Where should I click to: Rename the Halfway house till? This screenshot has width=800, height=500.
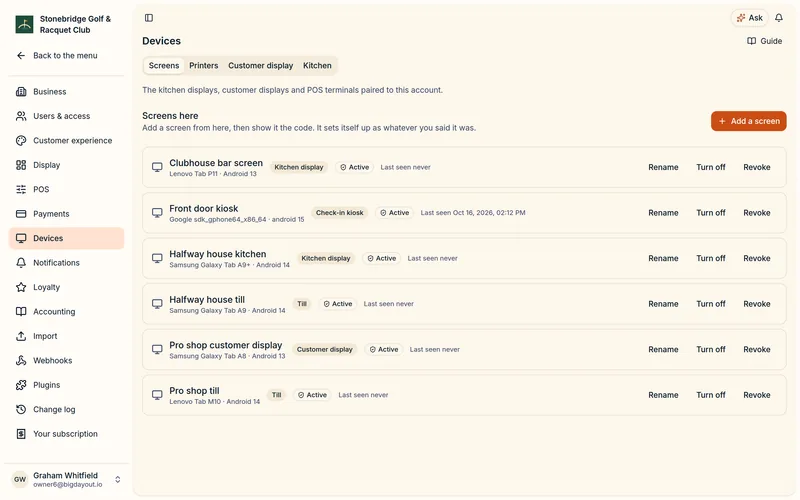point(663,304)
